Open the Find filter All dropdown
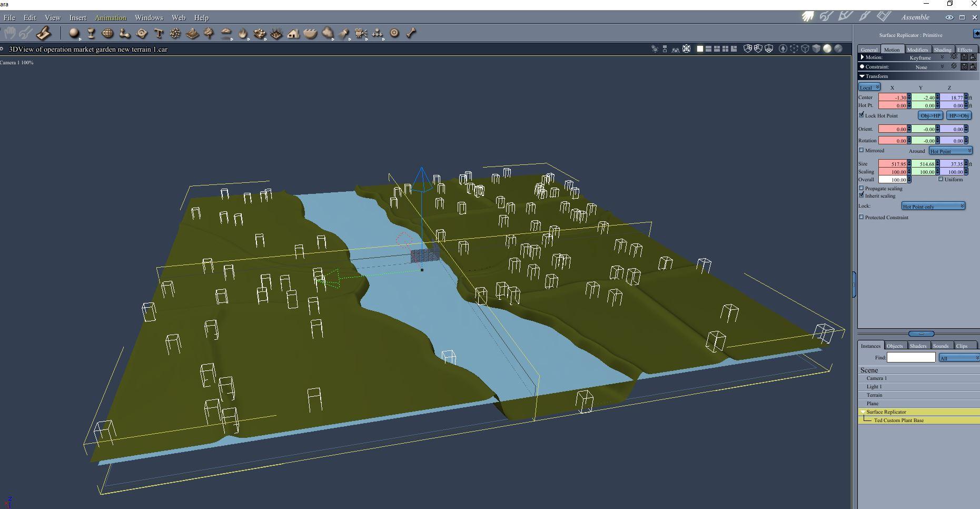The height and width of the screenshot is (509, 980). pos(959,358)
